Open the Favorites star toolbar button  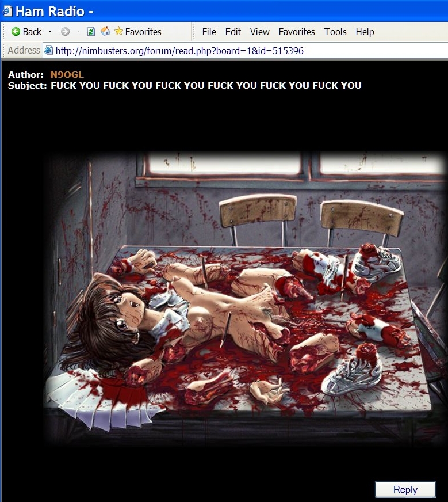[x=138, y=31]
